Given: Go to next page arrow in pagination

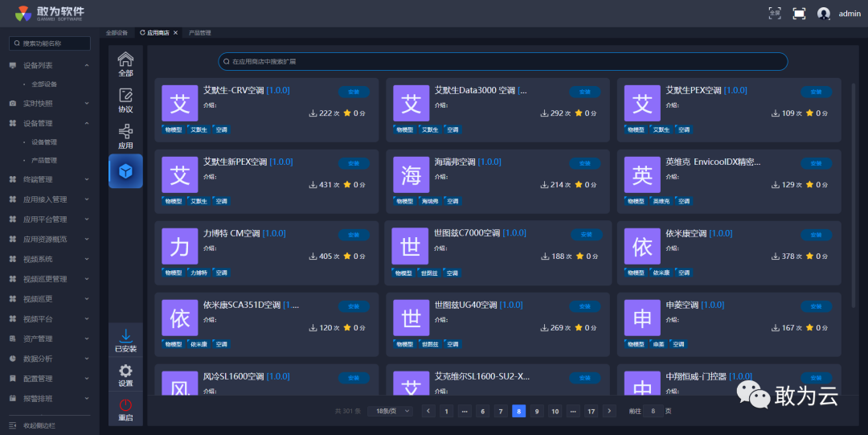Looking at the screenshot, I should coord(609,411).
